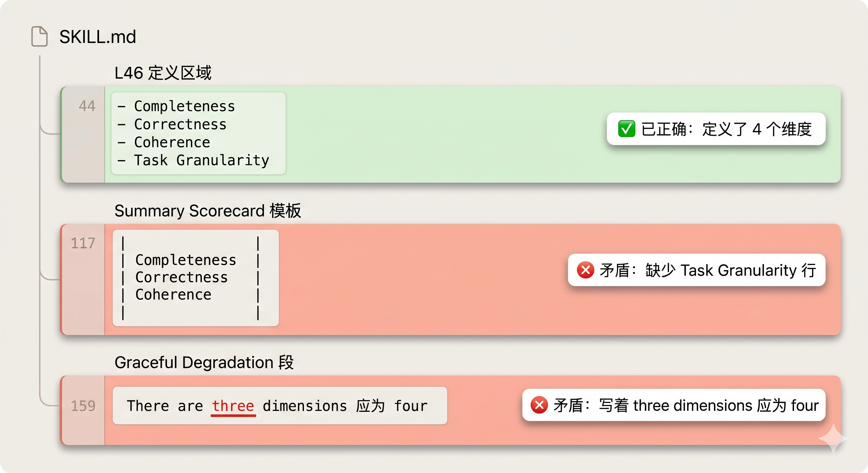The width and height of the screenshot is (868, 473).
Task: Click the Correctness item in green block
Action: 172,124
